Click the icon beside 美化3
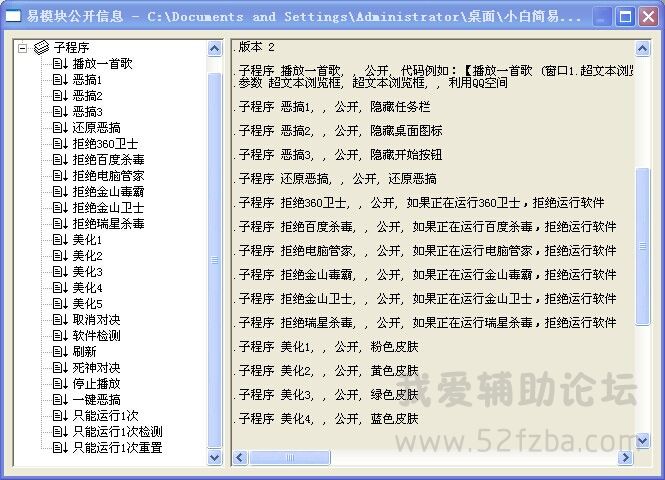 coord(60,272)
